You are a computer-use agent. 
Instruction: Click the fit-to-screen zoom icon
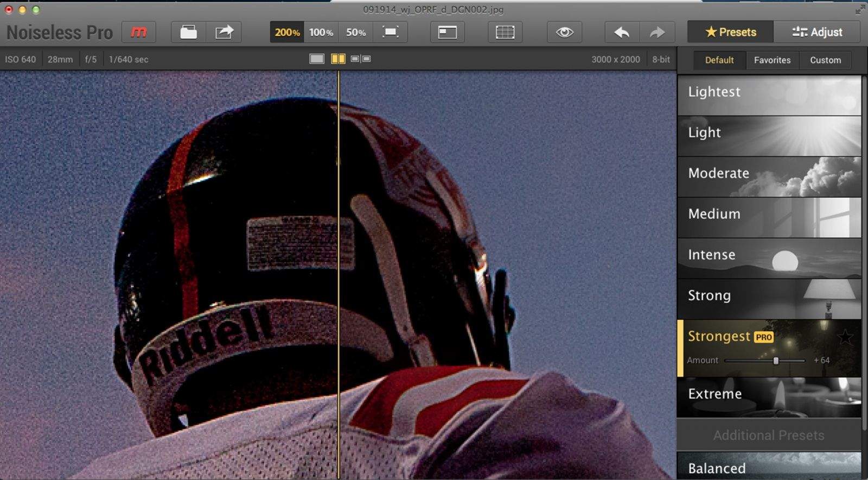coord(390,32)
